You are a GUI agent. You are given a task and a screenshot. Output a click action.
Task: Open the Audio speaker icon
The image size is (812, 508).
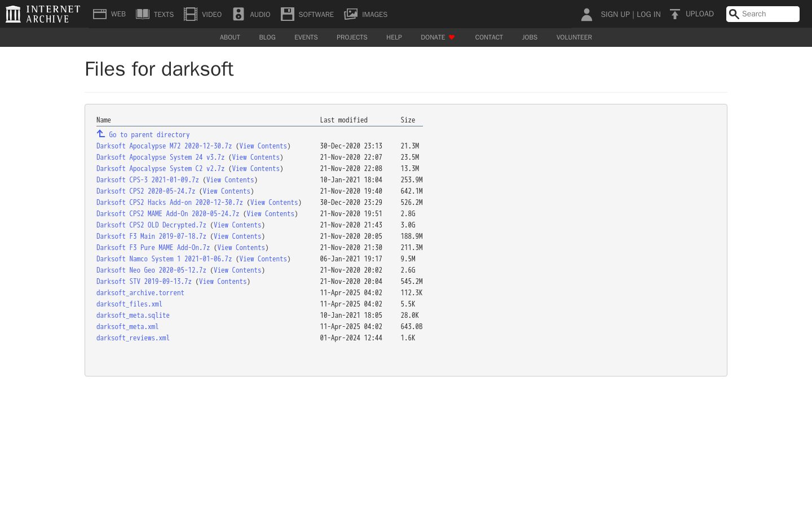(x=239, y=14)
